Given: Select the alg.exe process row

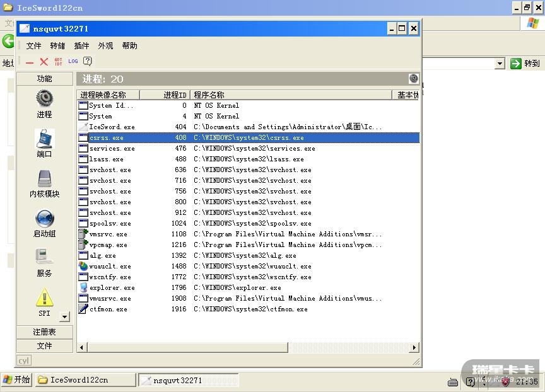Looking at the screenshot, I should [x=248, y=255].
